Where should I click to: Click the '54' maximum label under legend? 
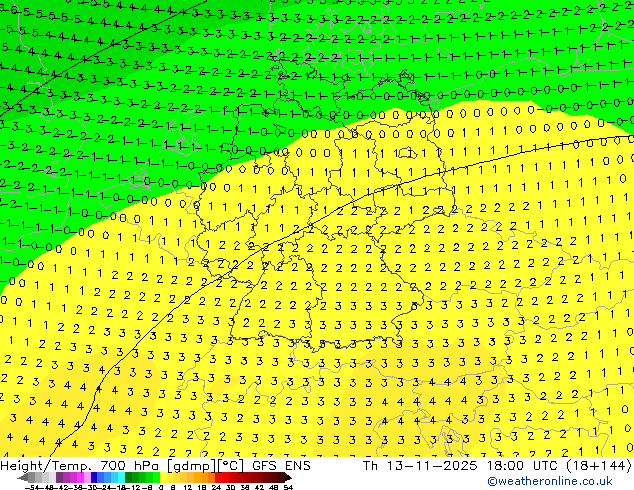[x=288, y=488]
